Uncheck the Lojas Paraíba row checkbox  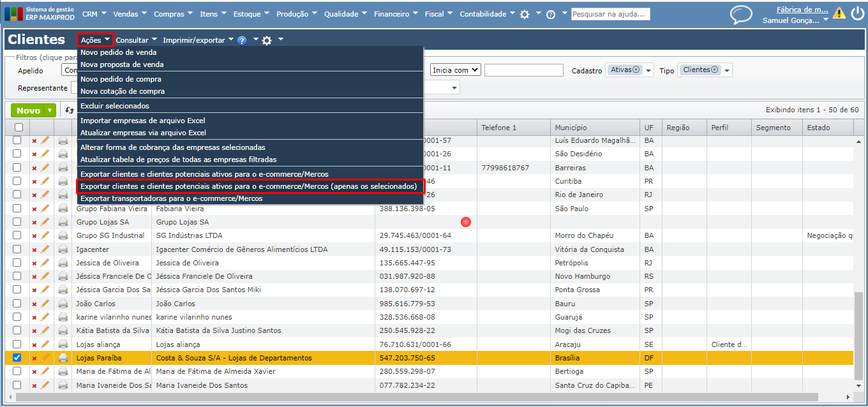tap(17, 358)
